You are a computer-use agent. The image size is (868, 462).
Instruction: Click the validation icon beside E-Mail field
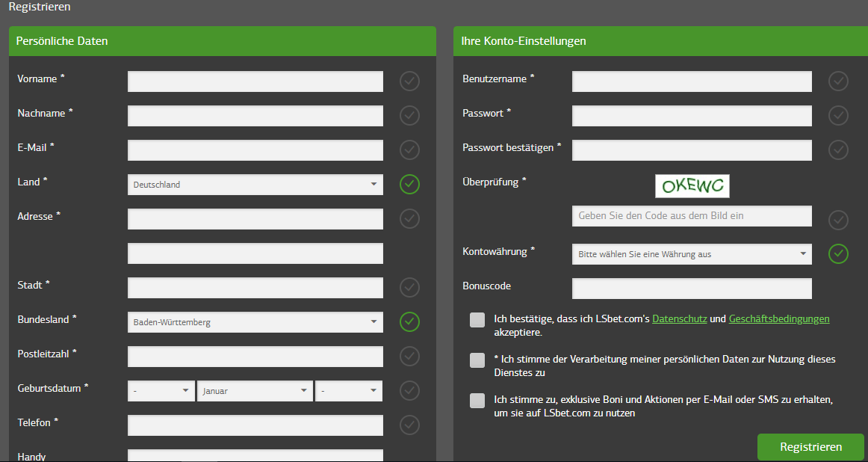coord(409,150)
